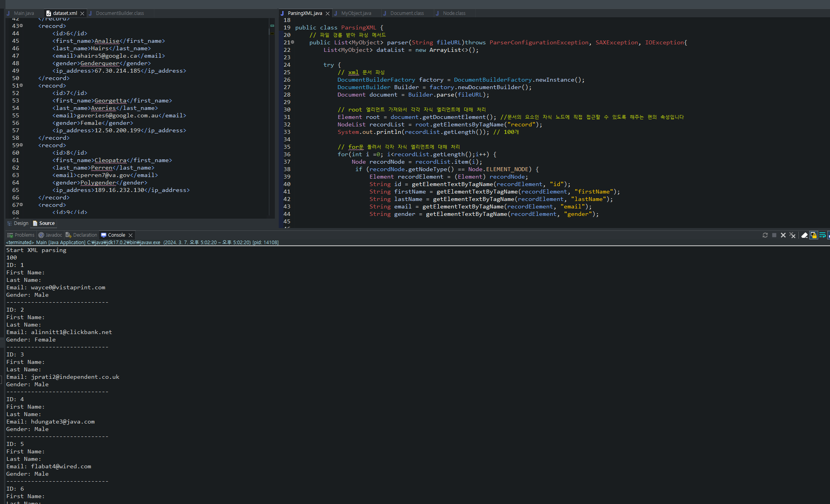The height and width of the screenshot is (504, 830).
Task: Click Remove All Terminated Launches icon
Action: [x=792, y=235]
